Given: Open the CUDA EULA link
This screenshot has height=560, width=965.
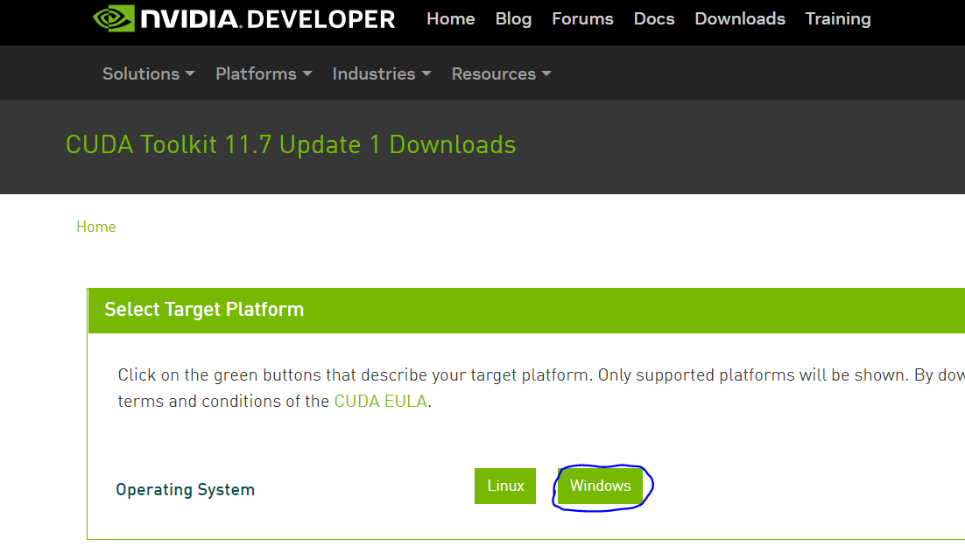Looking at the screenshot, I should [380, 402].
